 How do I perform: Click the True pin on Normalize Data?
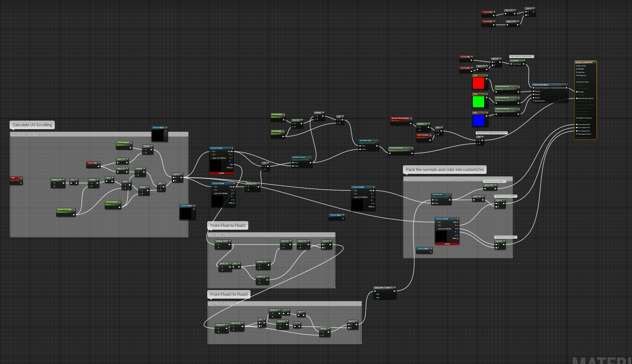[360, 146]
